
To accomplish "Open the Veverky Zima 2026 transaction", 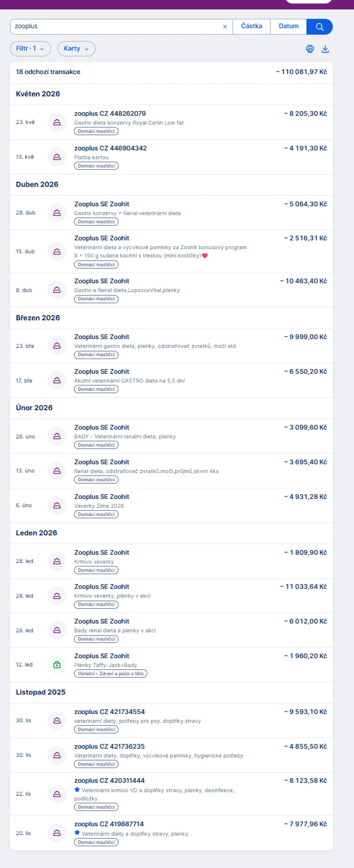I will click(171, 506).
